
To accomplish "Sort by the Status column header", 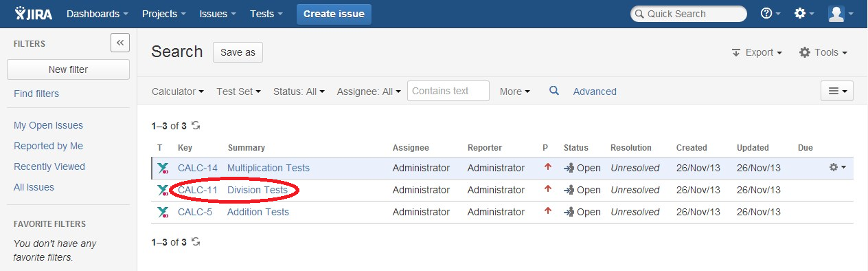I will point(576,148).
